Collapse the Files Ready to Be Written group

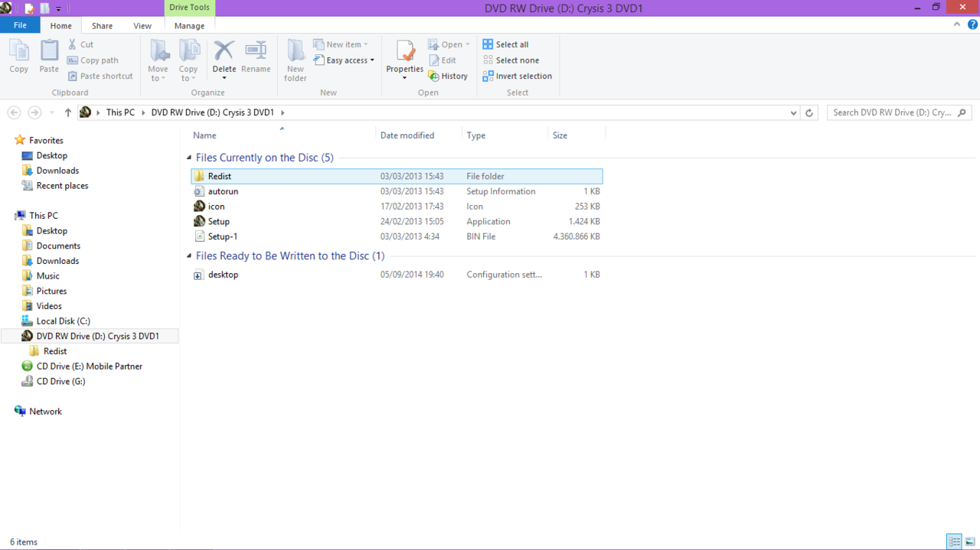[190, 256]
